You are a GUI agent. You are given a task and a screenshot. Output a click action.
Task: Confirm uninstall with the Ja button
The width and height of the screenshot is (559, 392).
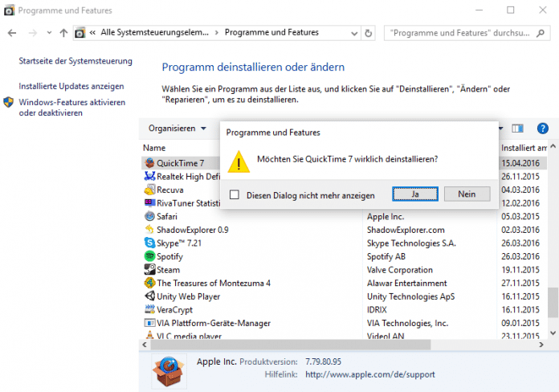(414, 194)
